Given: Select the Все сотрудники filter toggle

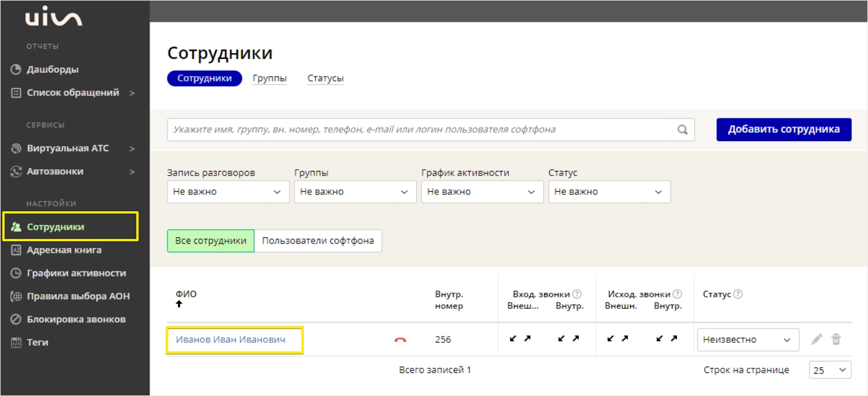Looking at the screenshot, I should [211, 241].
